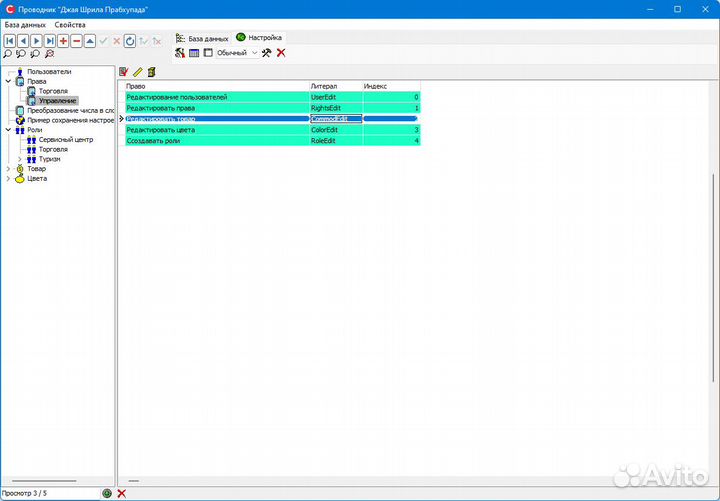Expand the Цвета tree node
This screenshot has height=501, width=720.
pyautogui.click(x=8, y=178)
